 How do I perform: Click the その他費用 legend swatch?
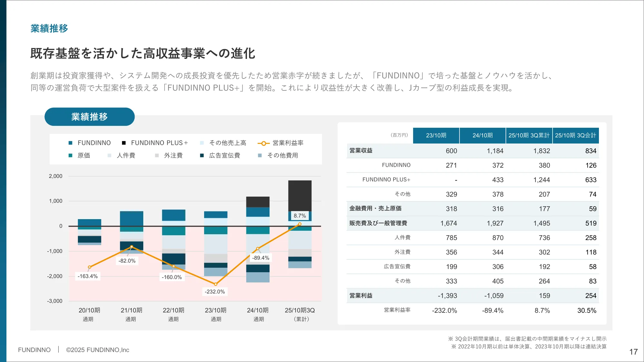pos(259,155)
